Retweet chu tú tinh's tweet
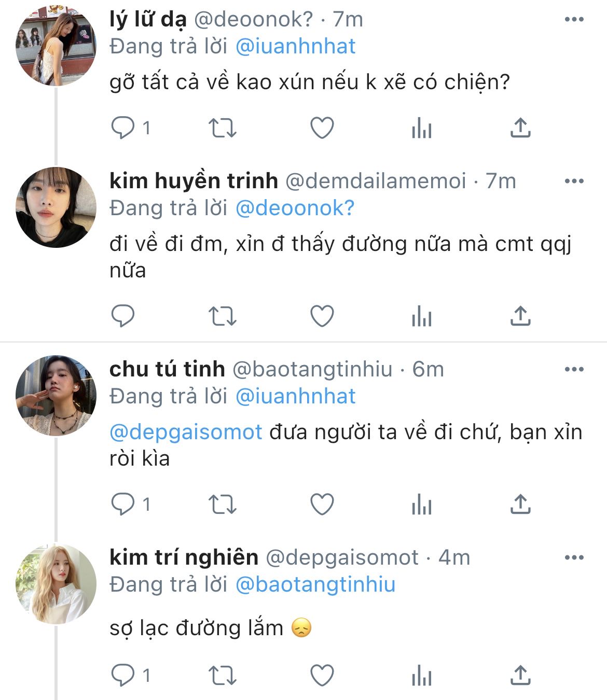Screen dimensions: 607x700 pyautogui.click(x=222, y=504)
